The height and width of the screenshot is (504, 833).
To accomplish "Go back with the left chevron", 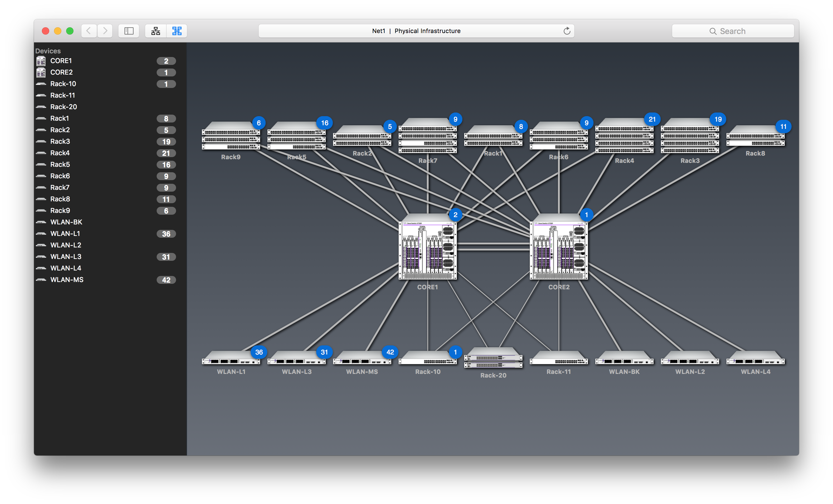I will pos(89,31).
